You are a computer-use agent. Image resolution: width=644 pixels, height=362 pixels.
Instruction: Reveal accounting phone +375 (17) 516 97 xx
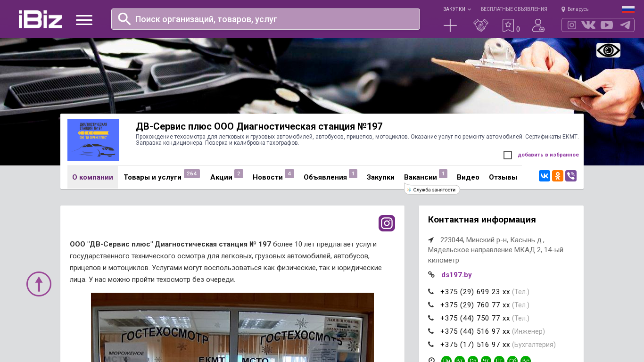click(x=475, y=345)
